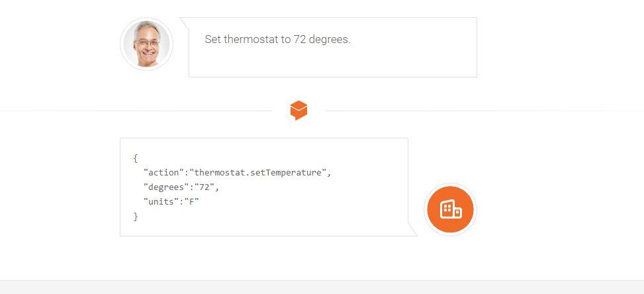Click the closing curly brace

136,216
